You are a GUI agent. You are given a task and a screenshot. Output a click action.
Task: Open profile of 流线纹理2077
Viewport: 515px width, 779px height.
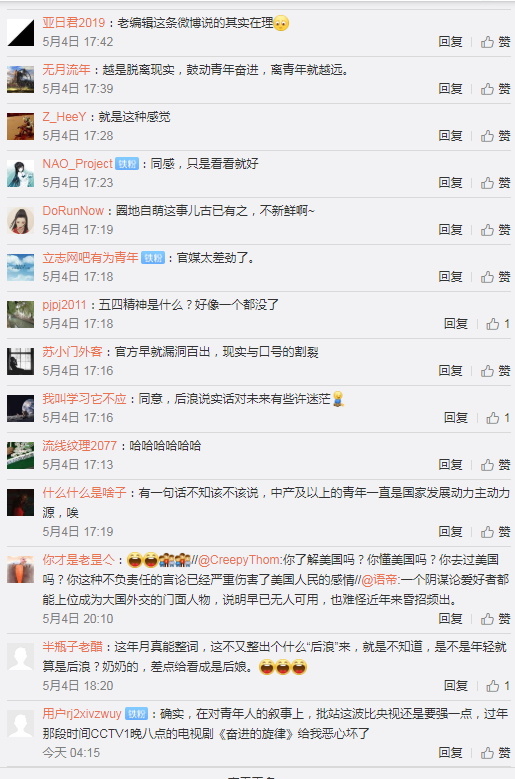(x=79, y=446)
